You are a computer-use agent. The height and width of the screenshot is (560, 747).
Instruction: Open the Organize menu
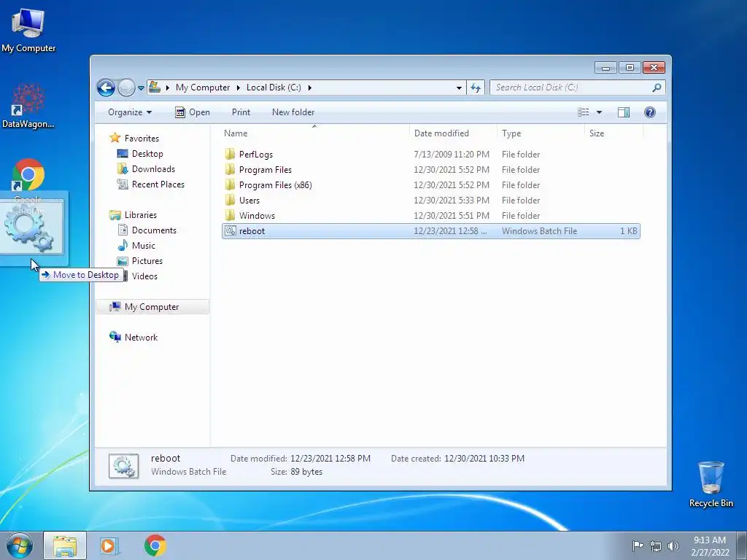[x=130, y=112]
